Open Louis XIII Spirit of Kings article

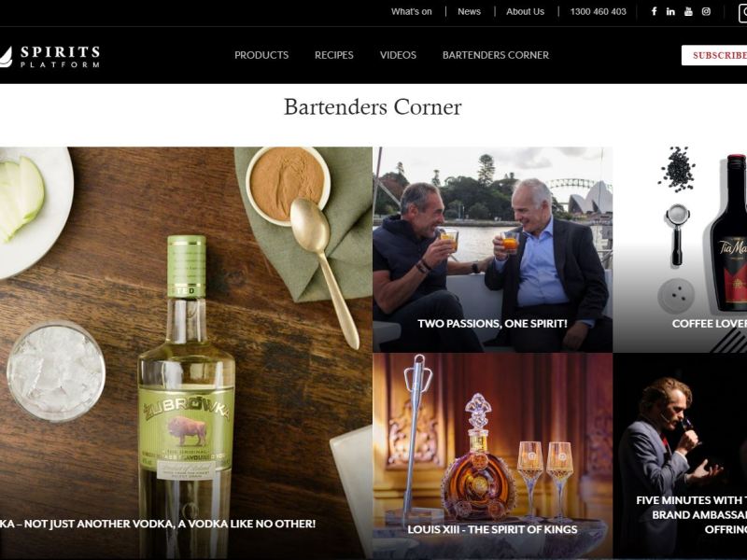(493, 455)
